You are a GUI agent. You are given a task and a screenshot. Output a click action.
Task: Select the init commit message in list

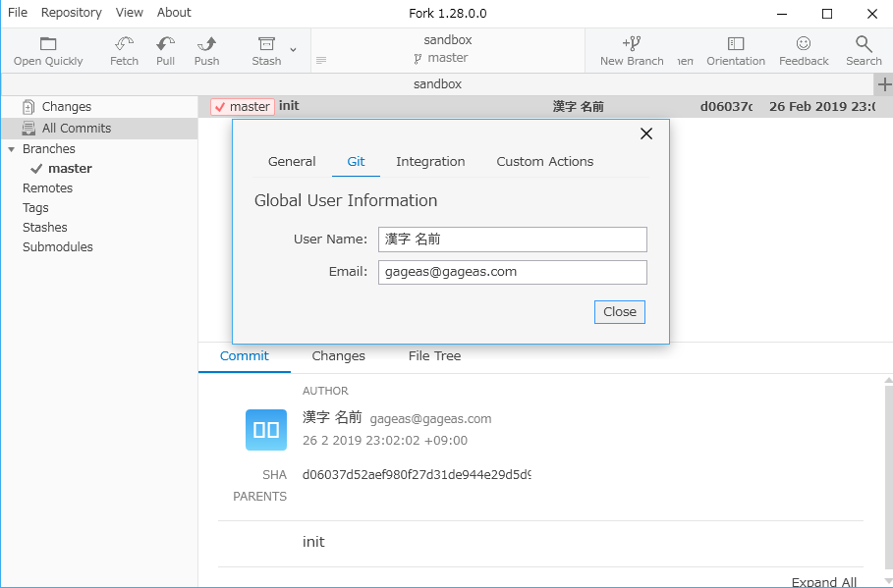click(289, 106)
